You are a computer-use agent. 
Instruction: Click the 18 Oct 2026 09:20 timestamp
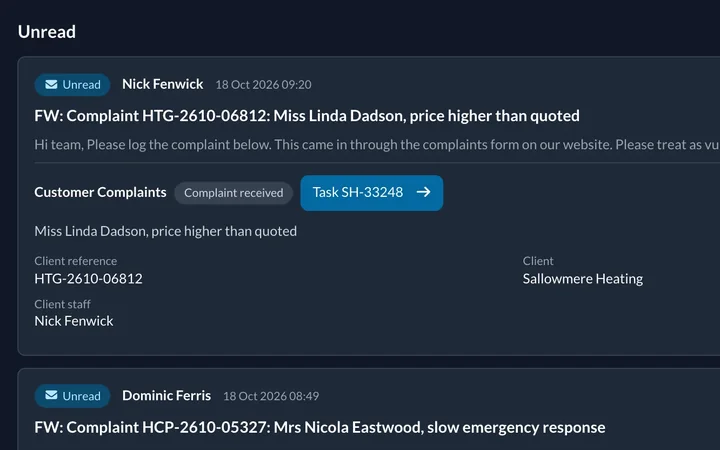264,84
